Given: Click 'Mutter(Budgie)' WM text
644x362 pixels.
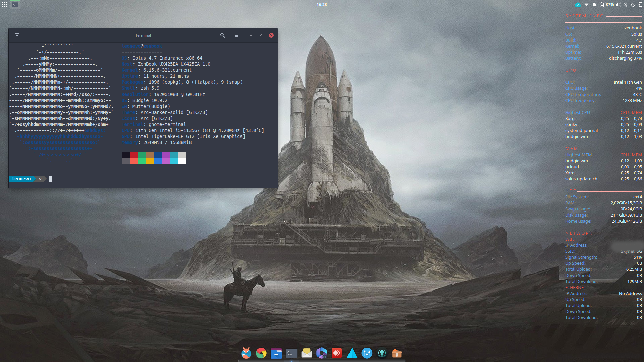Looking at the screenshot, I should (x=151, y=106).
